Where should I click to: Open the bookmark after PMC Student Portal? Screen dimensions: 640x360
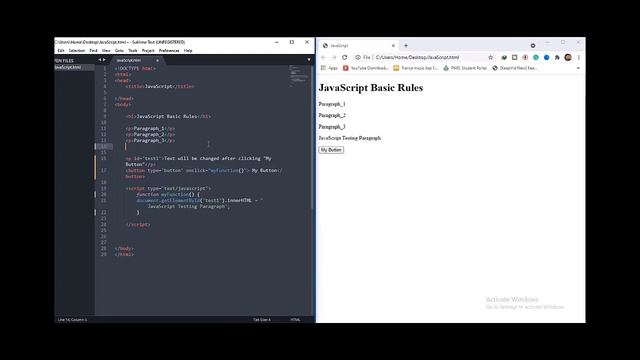click(514, 68)
